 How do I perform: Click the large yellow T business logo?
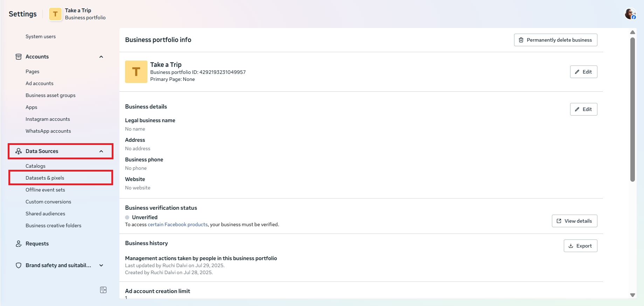136,72
